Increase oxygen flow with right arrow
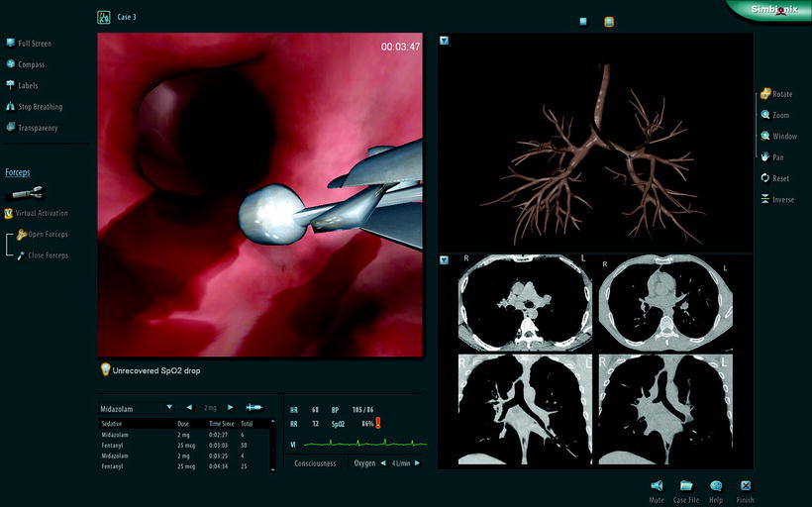Viewport: 812px width, 507px height. (x=418, y=463)
